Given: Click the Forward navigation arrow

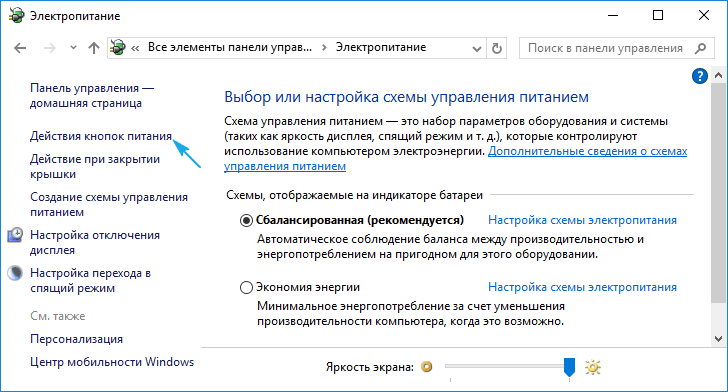Looking at the screenshot, I should point(49,48).
